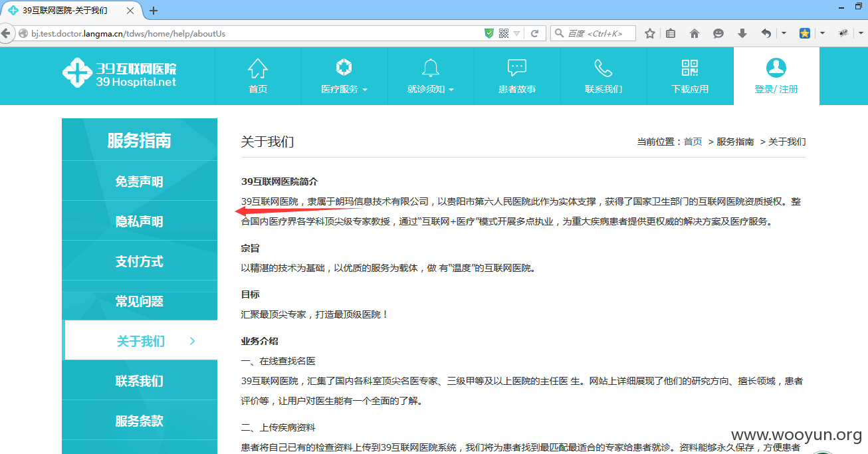
Task: Bookmark this page with the star outline
Action: pos(650,33)
